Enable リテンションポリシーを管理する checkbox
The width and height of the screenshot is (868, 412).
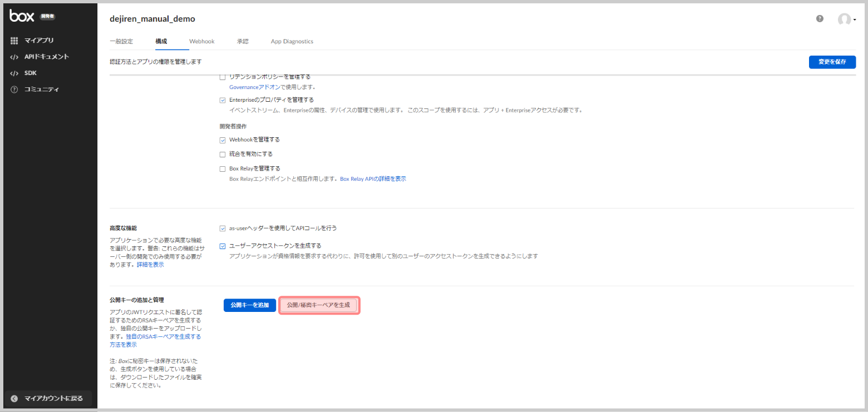[223, 77]
